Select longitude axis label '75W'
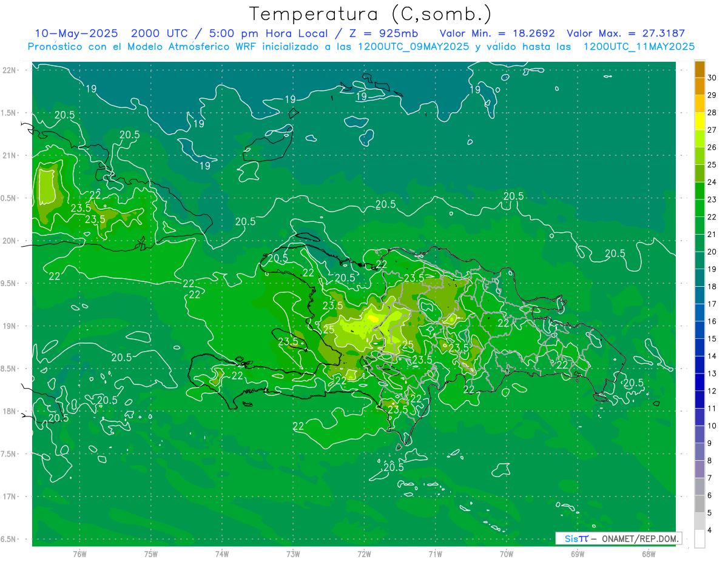This screenshot has height=562, width=728. click(151, 554)
